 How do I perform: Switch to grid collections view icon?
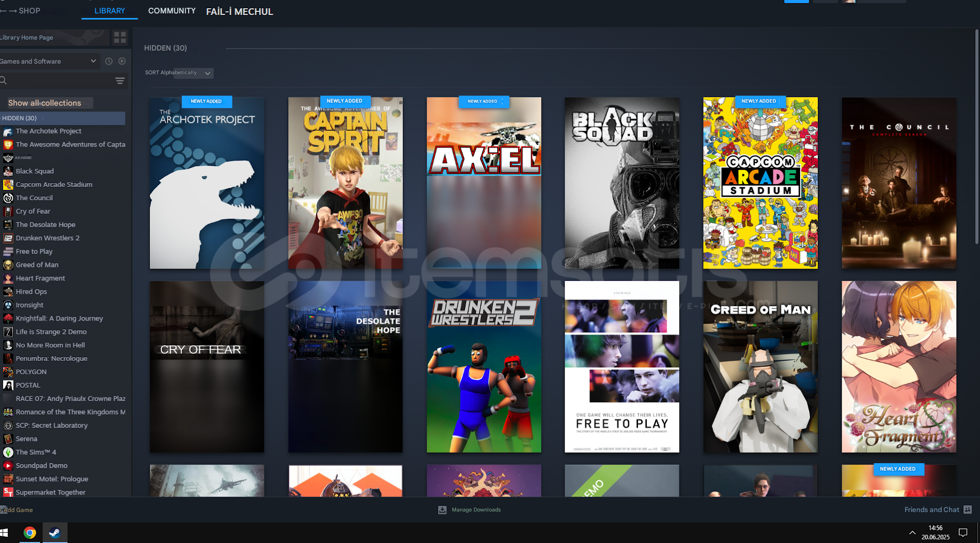tap(120, 37)
